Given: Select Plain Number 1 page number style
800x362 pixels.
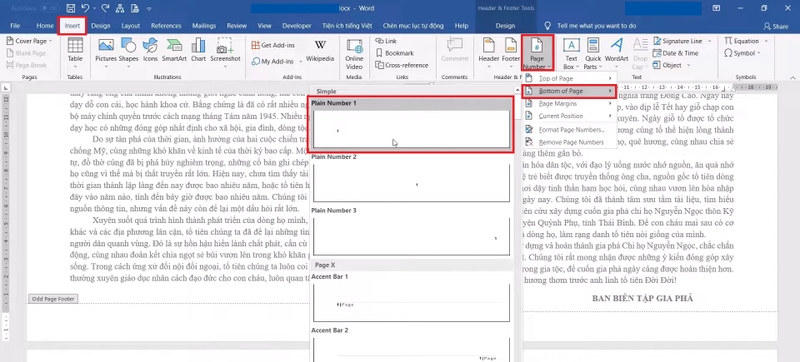Looking at the screenshot, I should click(411, 125).
